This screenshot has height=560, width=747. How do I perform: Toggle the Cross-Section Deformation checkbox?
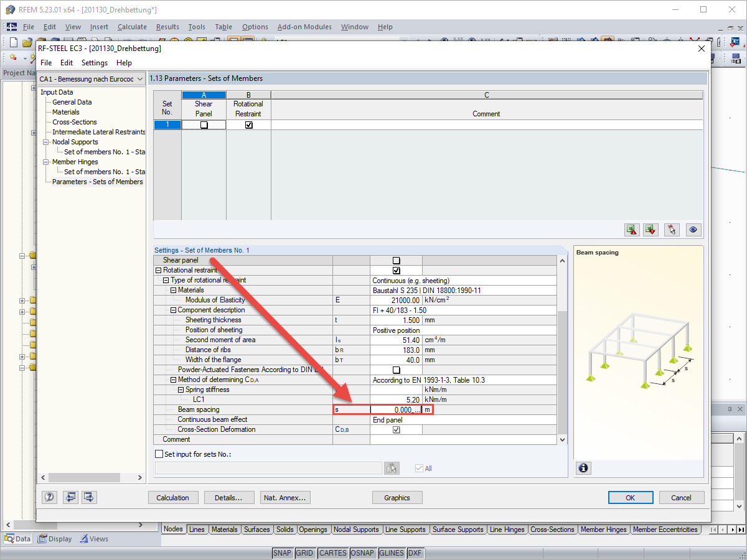coord(397,429)
